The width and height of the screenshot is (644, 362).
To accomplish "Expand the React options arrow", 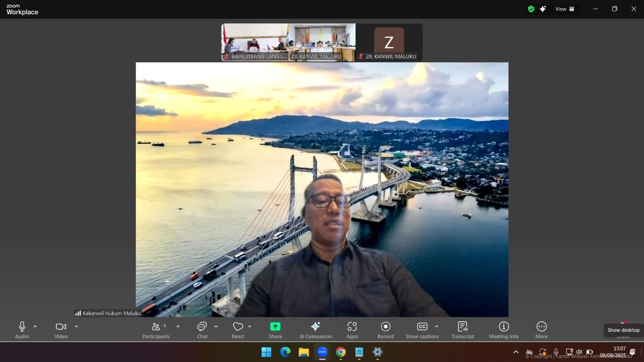I will point(250,327).
